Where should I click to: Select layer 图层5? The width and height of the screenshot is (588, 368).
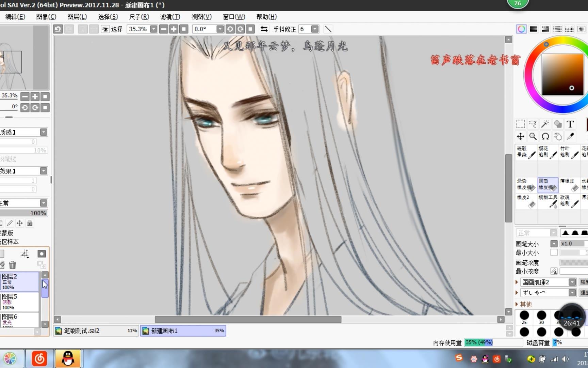19,302
